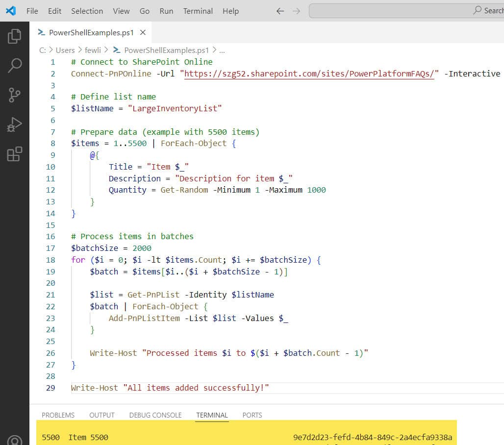Image resolution: width=504 pixels, height=445 pixels.
Task: Open the Search view from the activity bar
Action: click(15, 65)
